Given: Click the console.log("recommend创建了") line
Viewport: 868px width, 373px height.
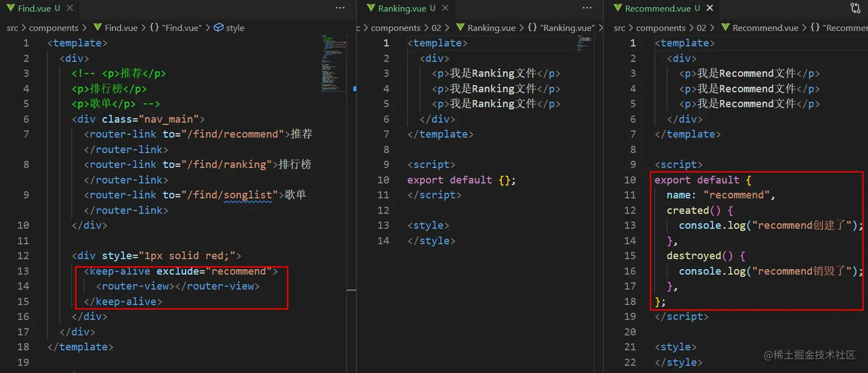Looking at the screenshot, I should pos(771,225).
